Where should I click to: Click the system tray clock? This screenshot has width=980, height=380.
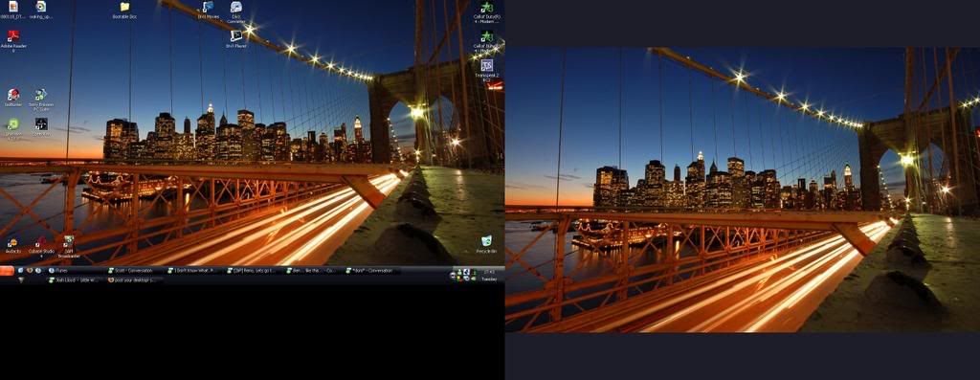[x=488, y=275]
